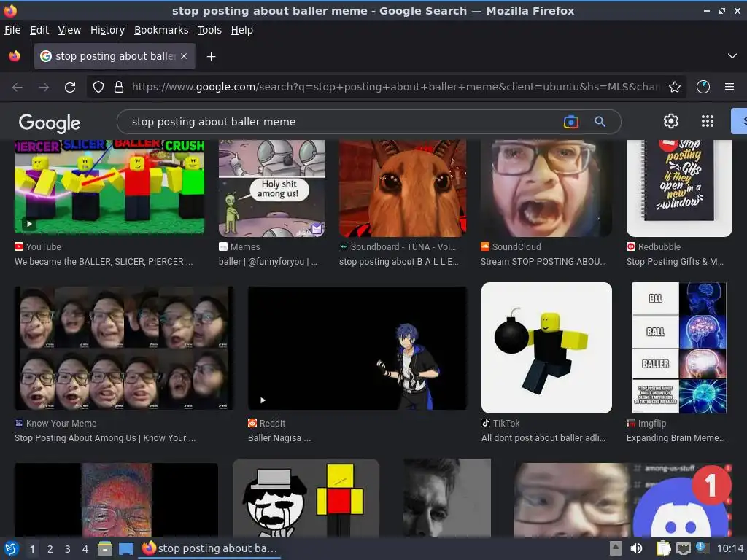Open the Roblox BALLER SLICER PIERCER thumbnail
Viewport: 747px width, 560px height.
click(x=109, y=187)
